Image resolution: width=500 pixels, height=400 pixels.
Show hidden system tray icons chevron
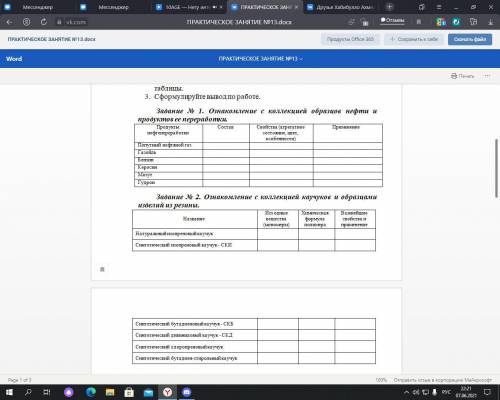coord(406,392)
